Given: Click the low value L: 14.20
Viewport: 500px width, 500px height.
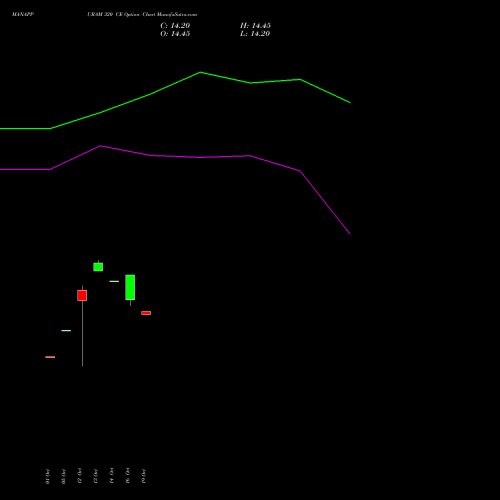Looking at the screenshot, I should tap(255, 34).
